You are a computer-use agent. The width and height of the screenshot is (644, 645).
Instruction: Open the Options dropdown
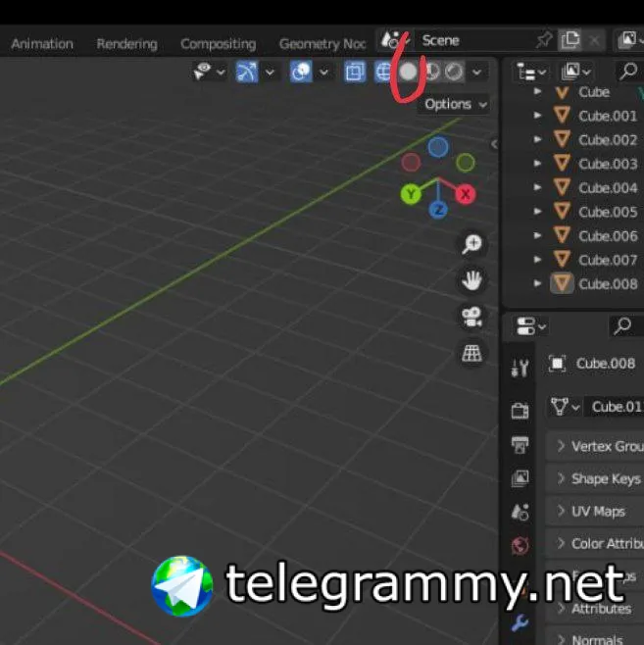click(455, 105)
